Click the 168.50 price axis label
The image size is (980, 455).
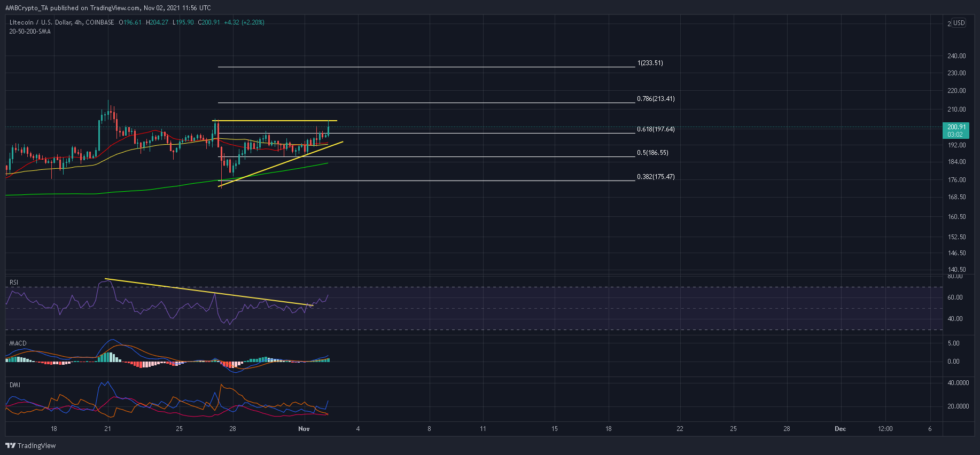pyautogui.click(x=956, y=197)
